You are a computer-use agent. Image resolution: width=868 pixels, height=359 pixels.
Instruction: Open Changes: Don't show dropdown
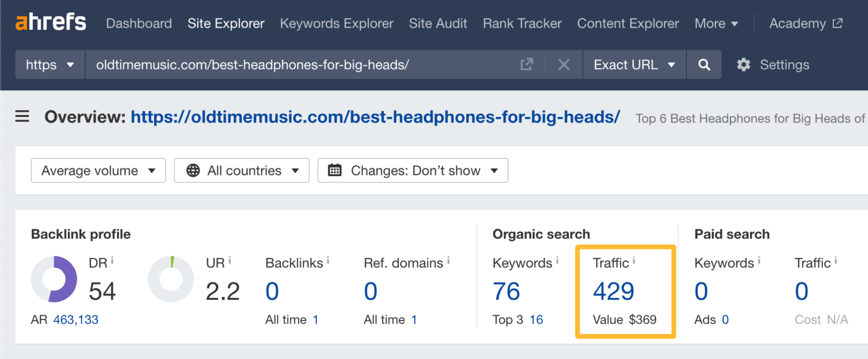pyautogui.click(x=413, y=170)
